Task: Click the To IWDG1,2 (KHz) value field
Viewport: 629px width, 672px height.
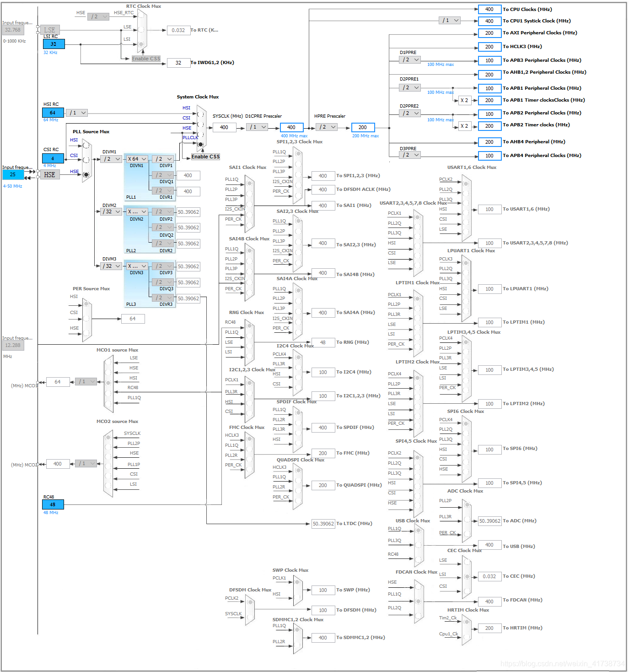Action: [x=178, y=63]
